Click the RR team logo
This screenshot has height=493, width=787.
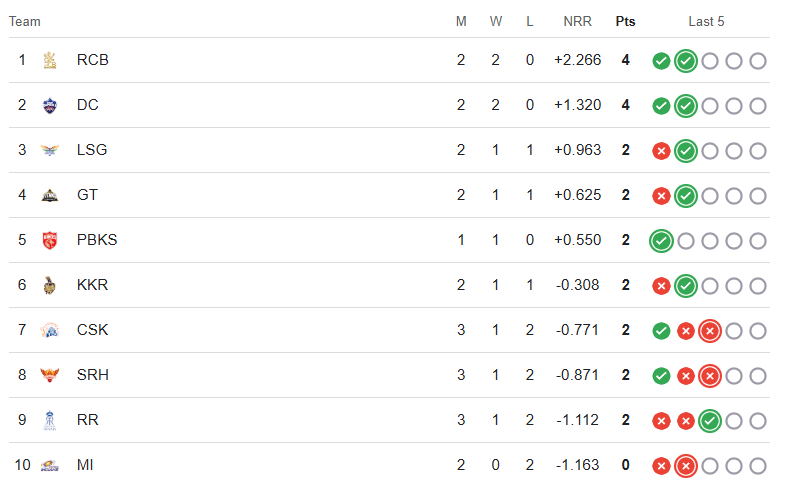[x=49, y=420]
